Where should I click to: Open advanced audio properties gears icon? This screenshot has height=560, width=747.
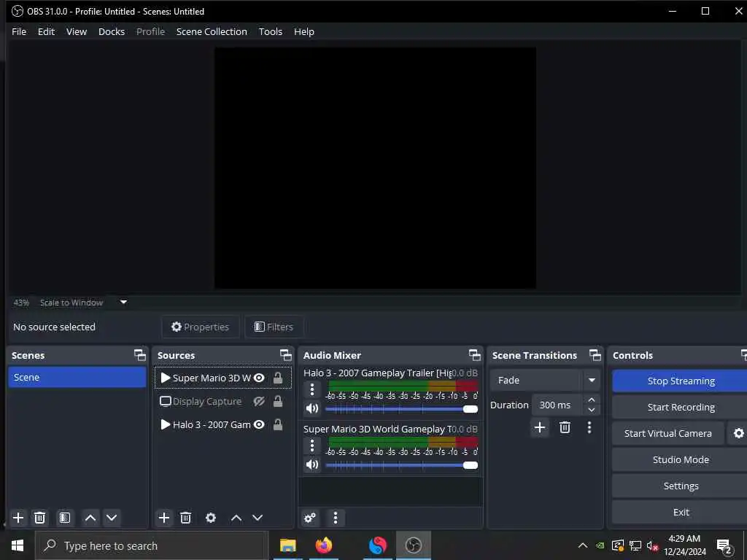(310, 518)
